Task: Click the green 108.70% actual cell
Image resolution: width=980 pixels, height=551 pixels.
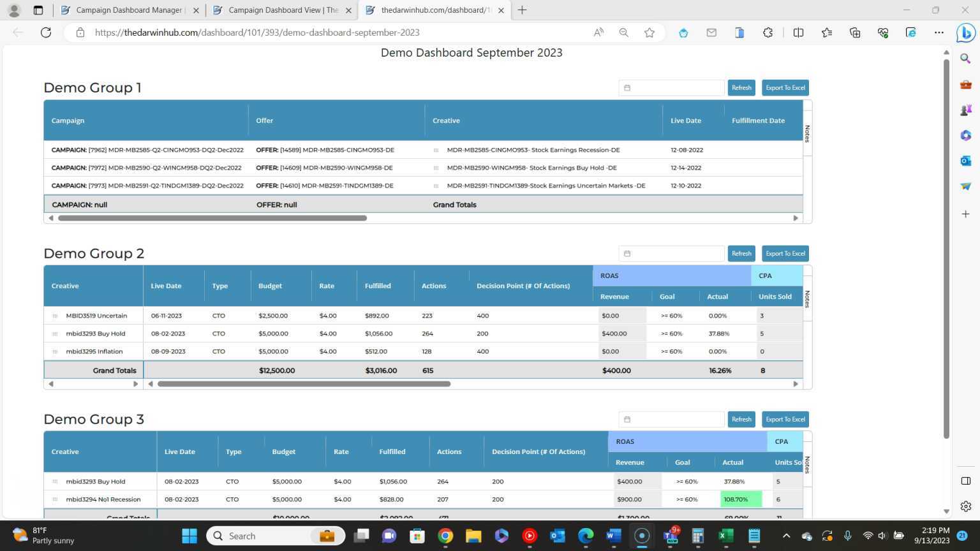Action: 741,499
